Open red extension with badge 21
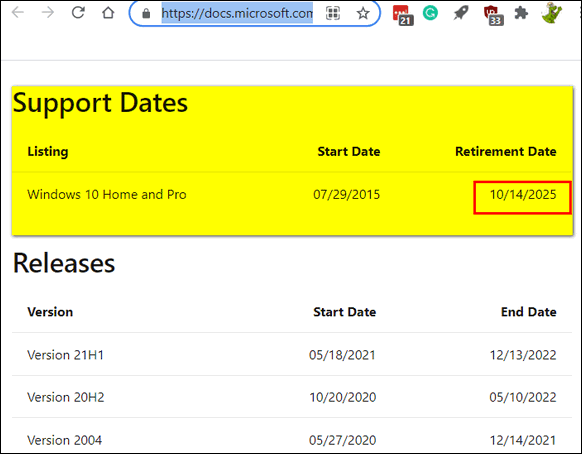The image size is (582, 454). pos(402,15)
